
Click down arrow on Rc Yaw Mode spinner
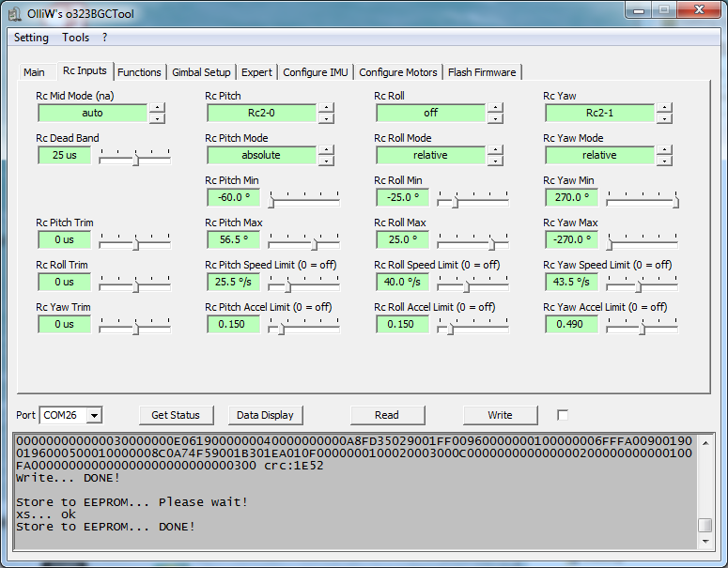tap(664, 161)
